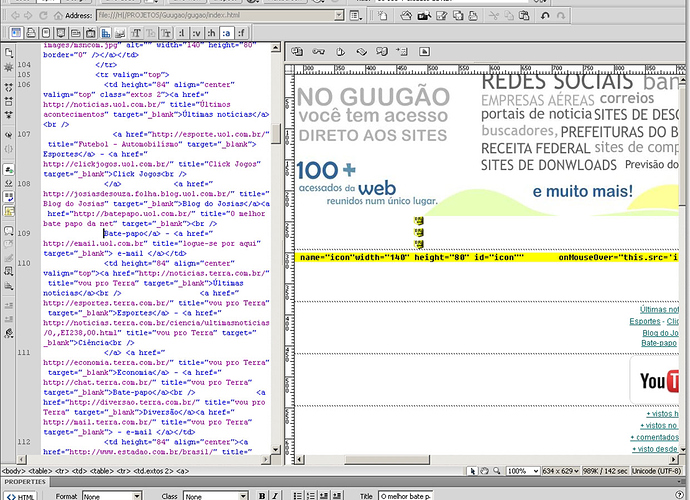Image resolution: width=690 pixels, height=500 pixels.
Task: Select the <a> tag in tag selector
Action: pos(183,471)
